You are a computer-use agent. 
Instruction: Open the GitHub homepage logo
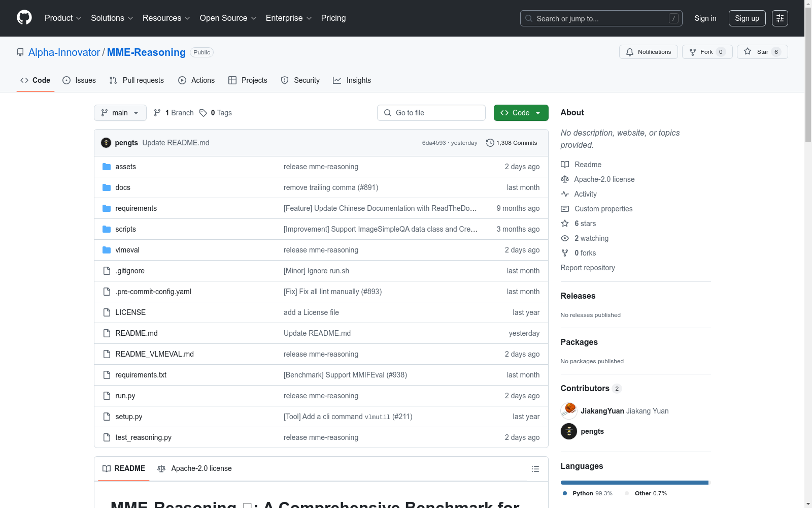[24, 18]
